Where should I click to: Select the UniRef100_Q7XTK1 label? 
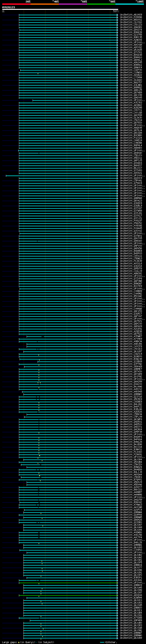tap(131, 53)
